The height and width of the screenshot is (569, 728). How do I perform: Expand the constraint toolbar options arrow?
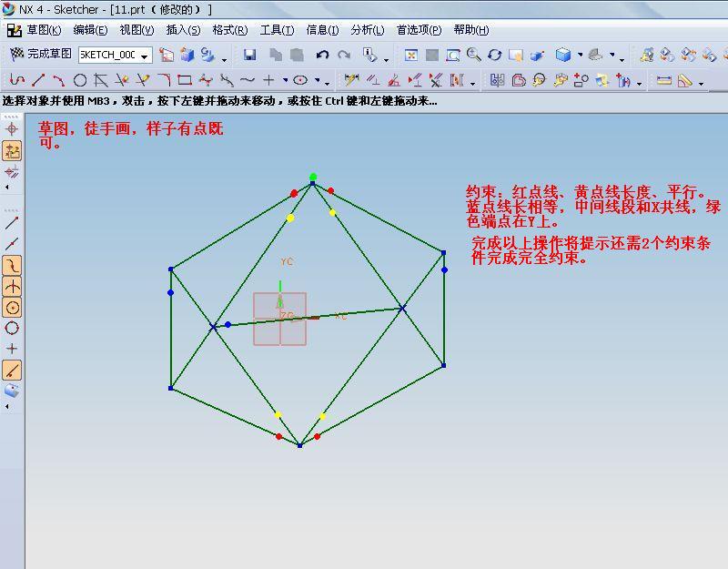(472, 84)
